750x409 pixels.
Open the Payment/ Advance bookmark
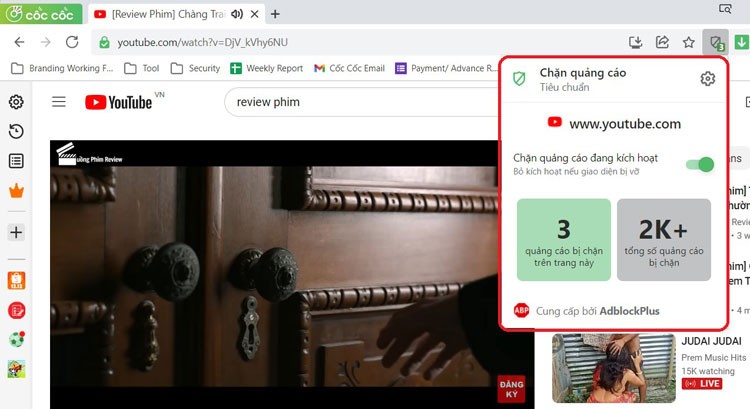click(446, 68)
